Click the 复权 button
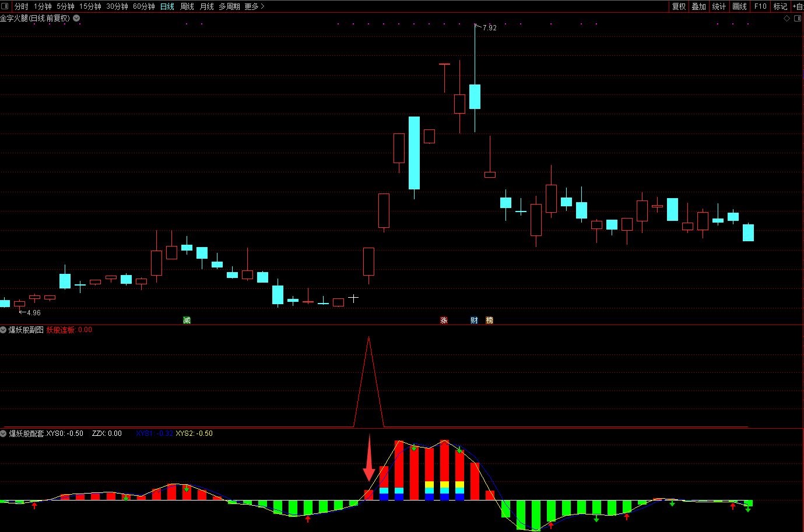The height and width of the screenshot is (532, 804). [679, 6]
